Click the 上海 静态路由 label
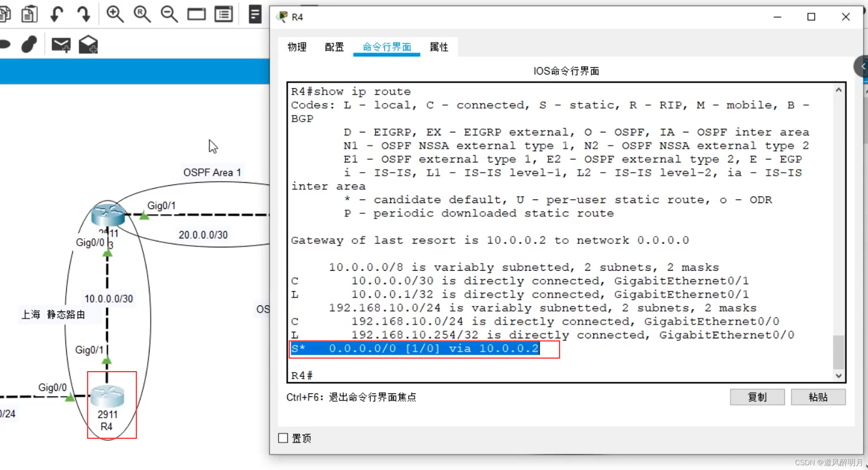The image size is (868, 470). pos(53,314)
